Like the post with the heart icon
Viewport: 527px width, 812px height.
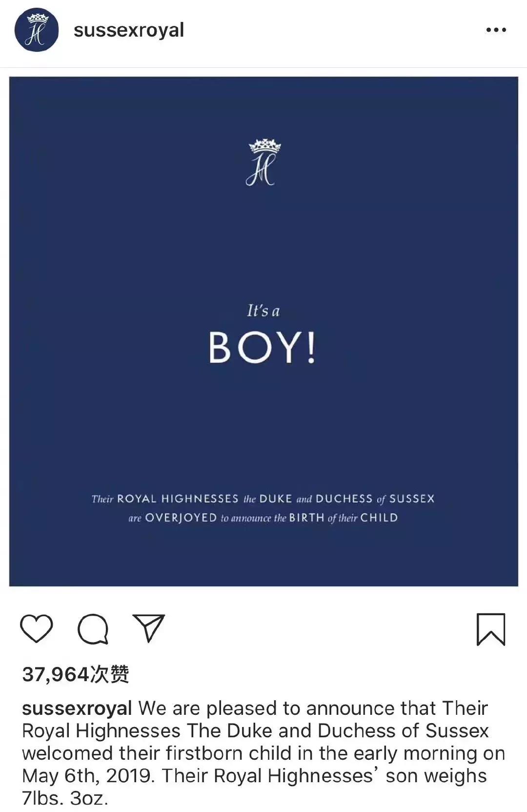click(37, 628)
